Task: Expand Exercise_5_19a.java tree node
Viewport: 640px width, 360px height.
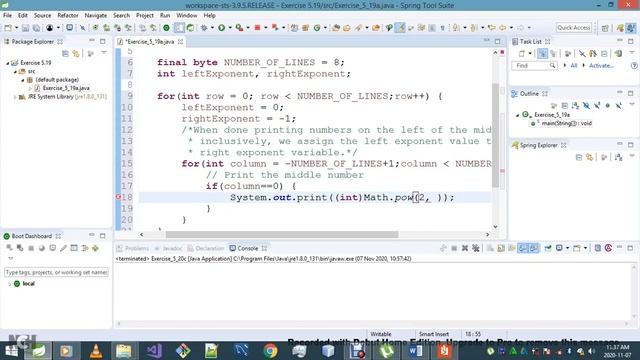Action: point(30,88)
